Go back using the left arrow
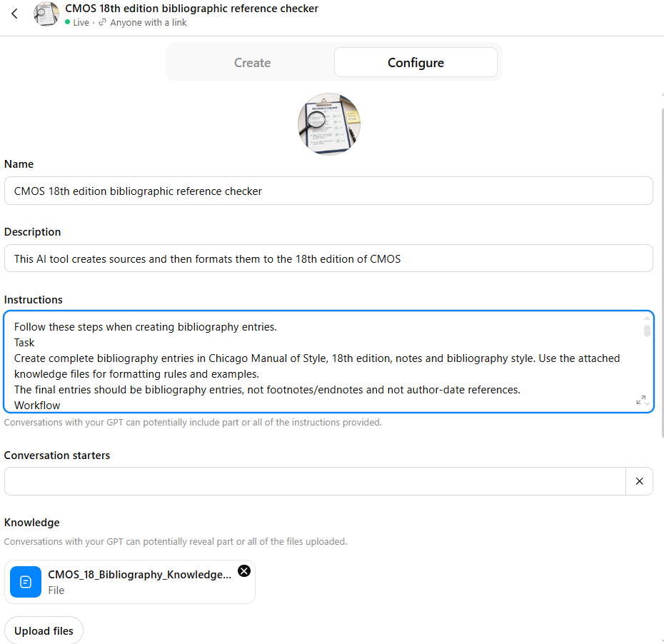 click(14, 14)
